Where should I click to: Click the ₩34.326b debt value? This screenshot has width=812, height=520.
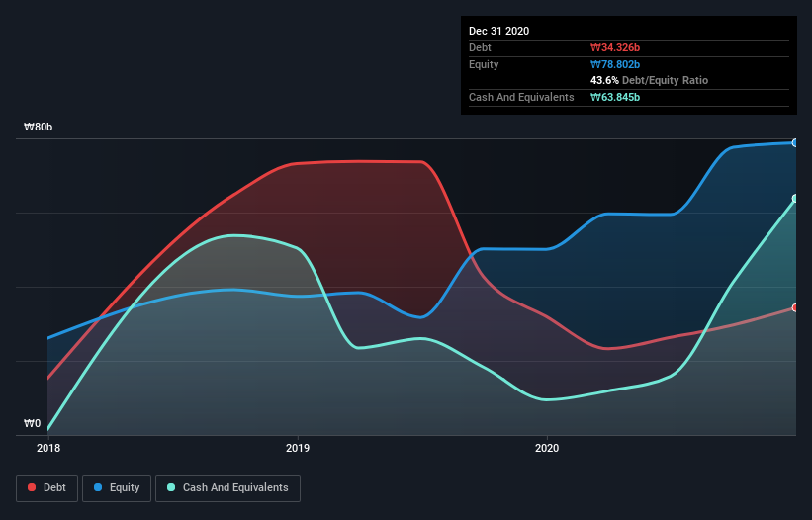coord(615,47)
